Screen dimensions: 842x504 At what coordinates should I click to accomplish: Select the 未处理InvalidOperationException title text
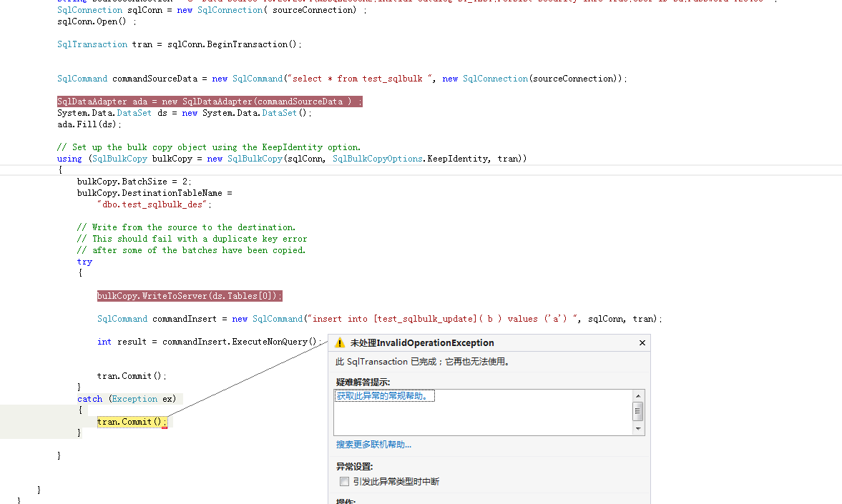pos(422,343)
